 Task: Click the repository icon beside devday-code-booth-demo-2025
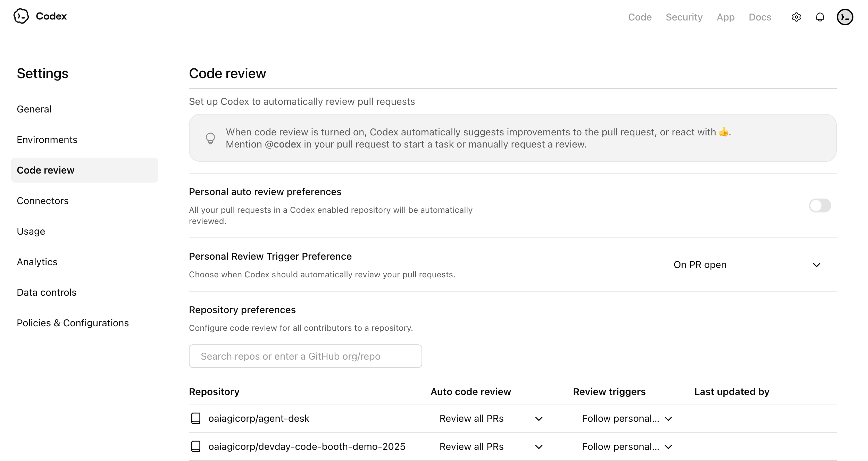click(196, 447)
